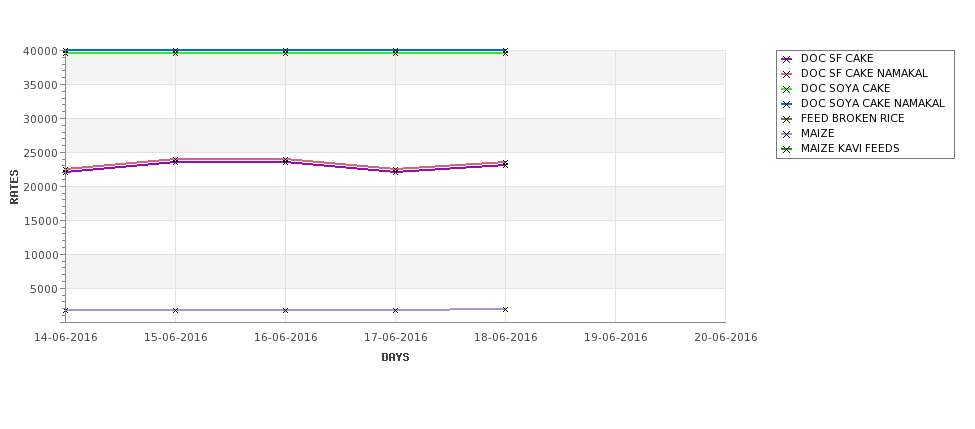Click the DOC SOYA CAKE NAMAKAL point on 16-06-2016

(285, 50)
